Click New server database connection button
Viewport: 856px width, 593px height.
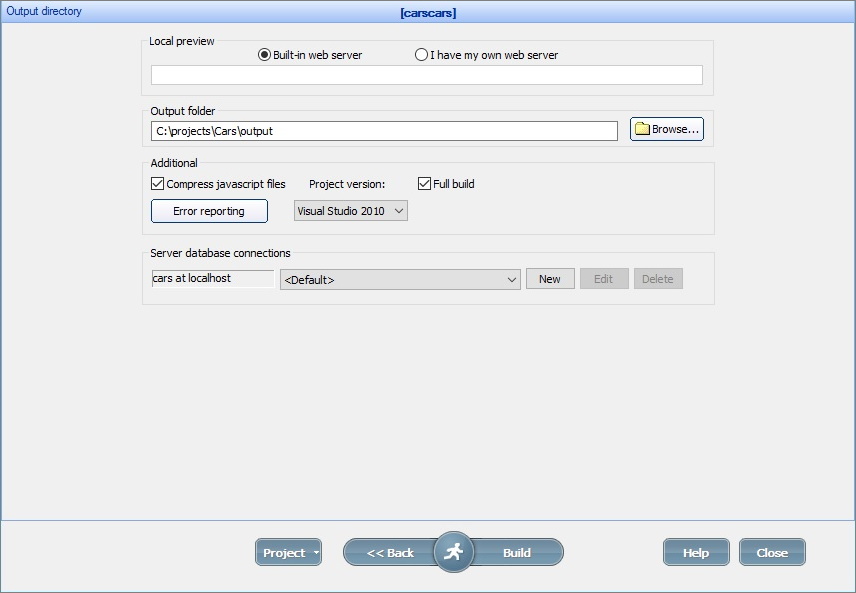550,279
